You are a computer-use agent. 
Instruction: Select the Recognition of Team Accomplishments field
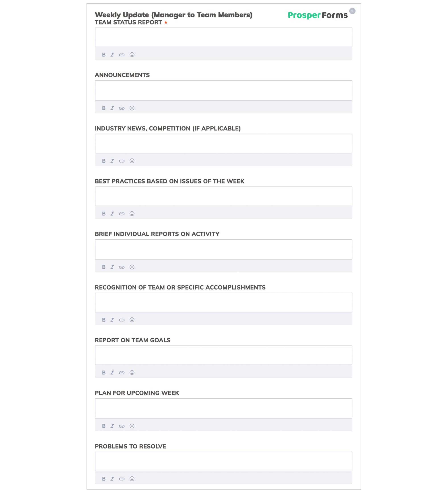(223, 302)
